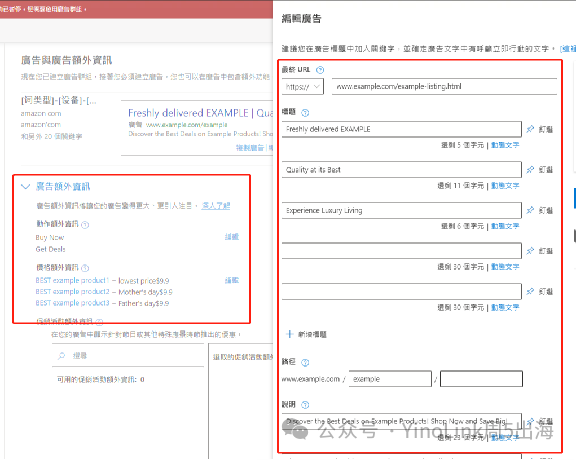
Task: Click the final URL input field
Action: pos(444,87)
